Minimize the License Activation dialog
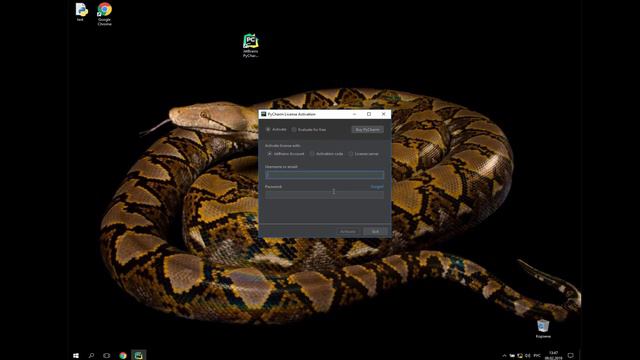640x360 pixels. click(354, 114)
